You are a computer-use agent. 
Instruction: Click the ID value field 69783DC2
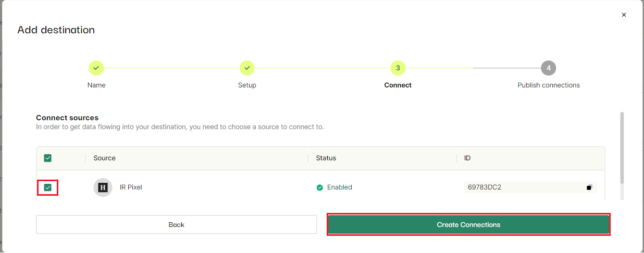(521, 187)
